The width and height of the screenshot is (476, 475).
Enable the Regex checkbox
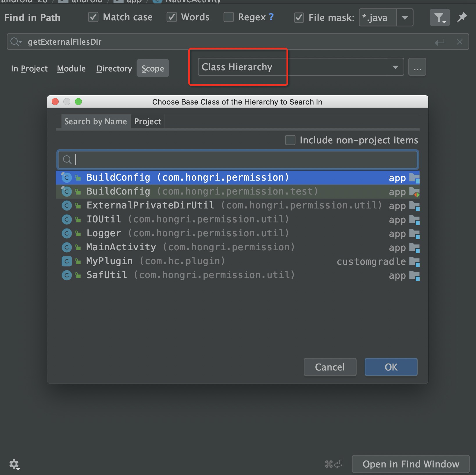coord(229,17)
